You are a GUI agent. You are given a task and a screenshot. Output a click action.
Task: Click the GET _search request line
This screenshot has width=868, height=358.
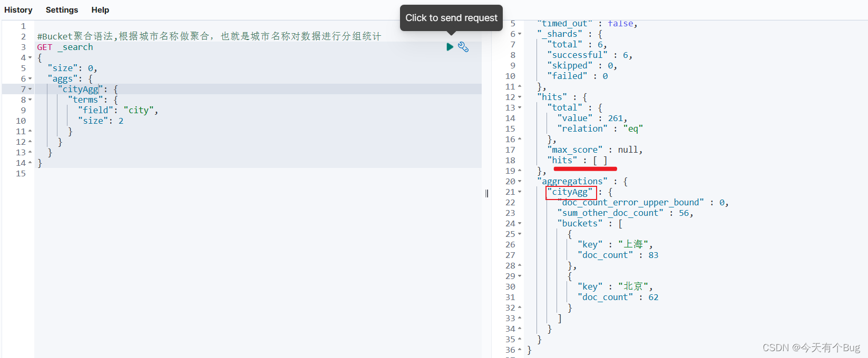click(65, 47)
